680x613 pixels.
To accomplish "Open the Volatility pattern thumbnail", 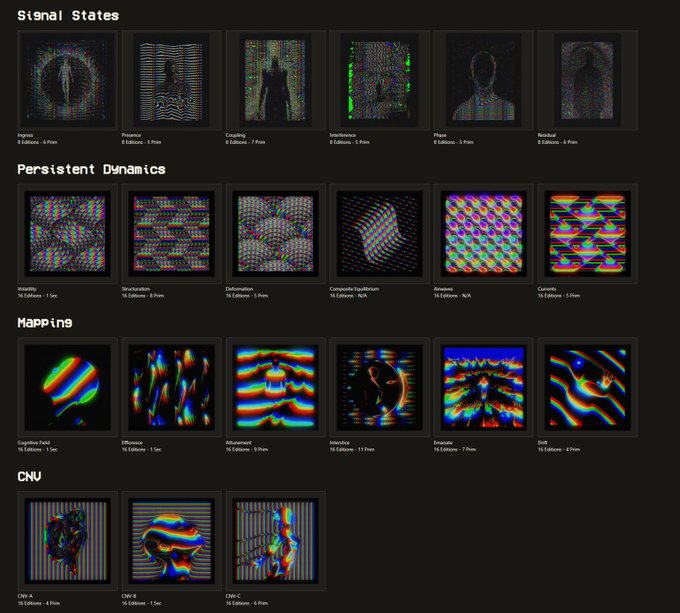I will tap(67, 234).
